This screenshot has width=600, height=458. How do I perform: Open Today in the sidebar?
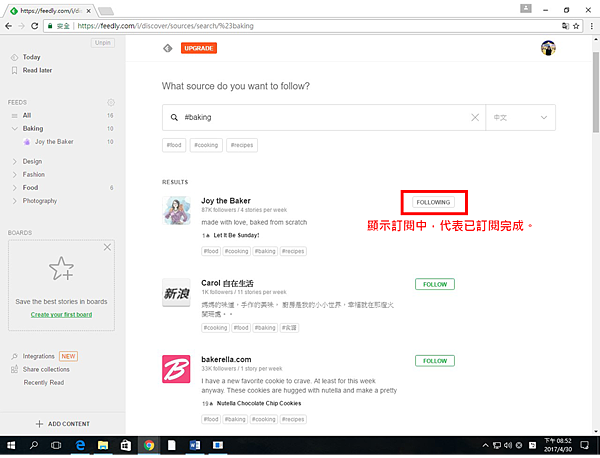tap(31, 57)
